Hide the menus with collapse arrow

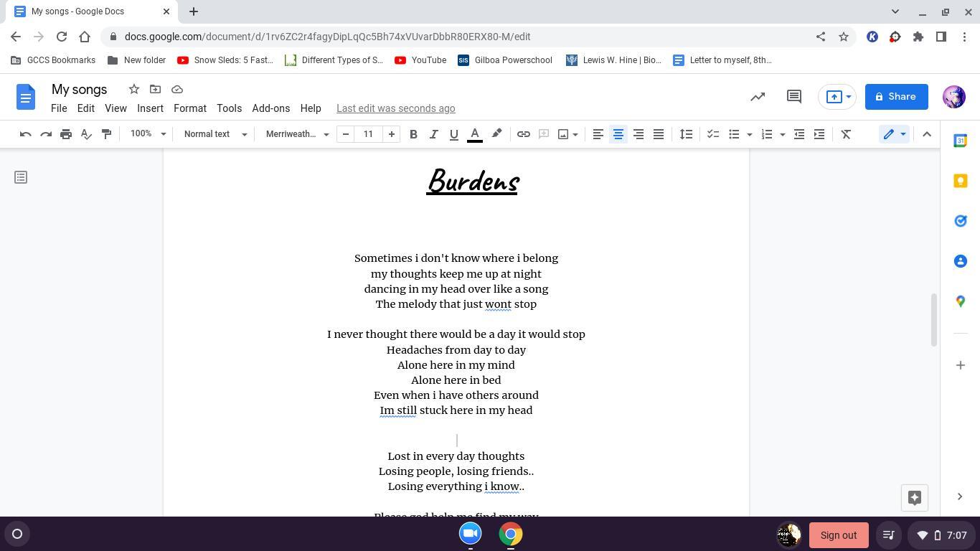[x=927, y=134]
